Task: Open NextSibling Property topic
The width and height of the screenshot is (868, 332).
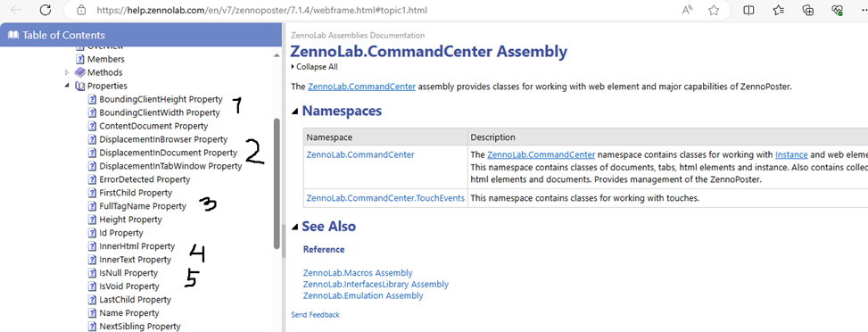Action: [139, 327]
